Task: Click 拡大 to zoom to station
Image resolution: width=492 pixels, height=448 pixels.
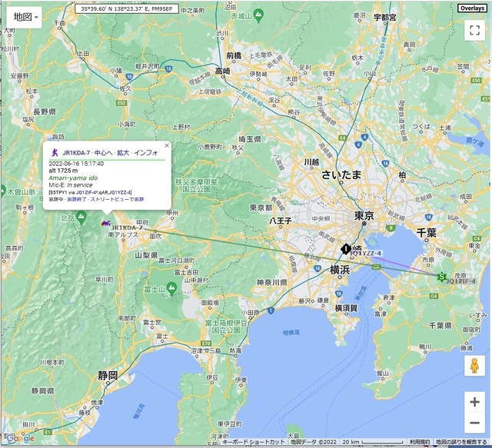Action: click(123, 153)
